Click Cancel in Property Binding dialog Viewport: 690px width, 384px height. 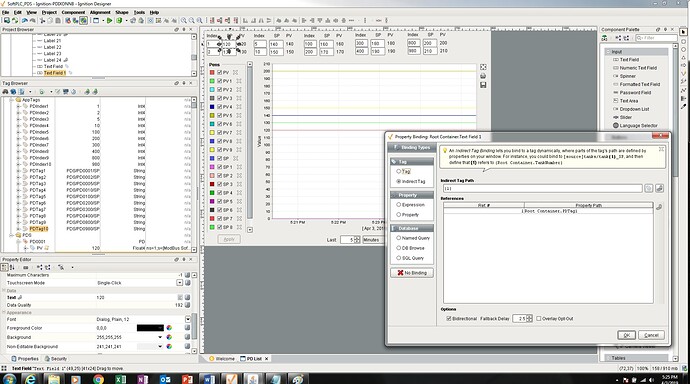point(651,335)
